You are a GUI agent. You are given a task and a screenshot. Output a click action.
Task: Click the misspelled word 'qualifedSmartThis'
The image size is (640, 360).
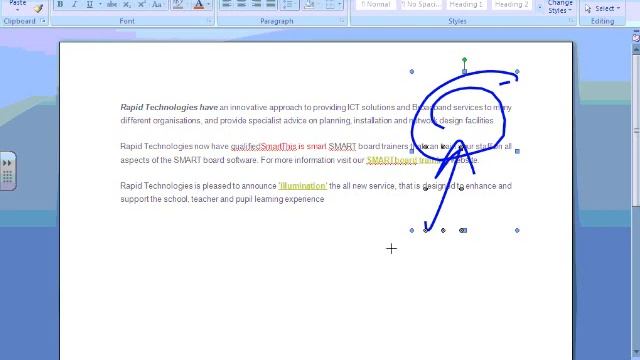[x=263, y=146]
